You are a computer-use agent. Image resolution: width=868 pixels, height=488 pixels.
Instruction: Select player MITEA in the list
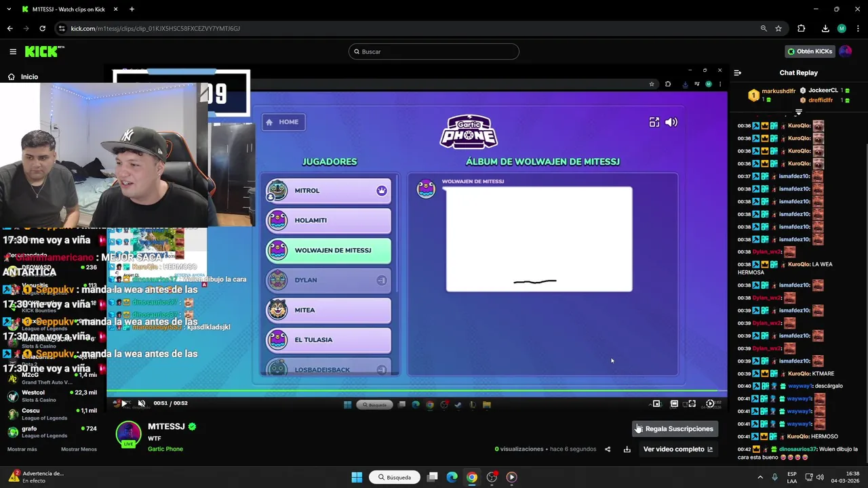point(328,310)
